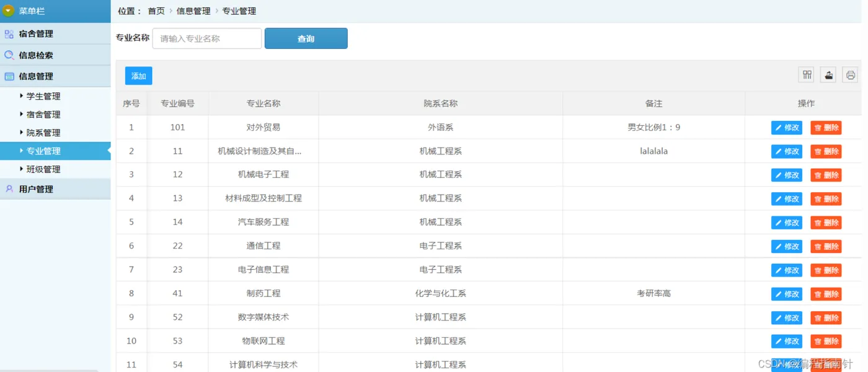Click the print table icon
Screen dimensions: 868x372
pos(850,75)
